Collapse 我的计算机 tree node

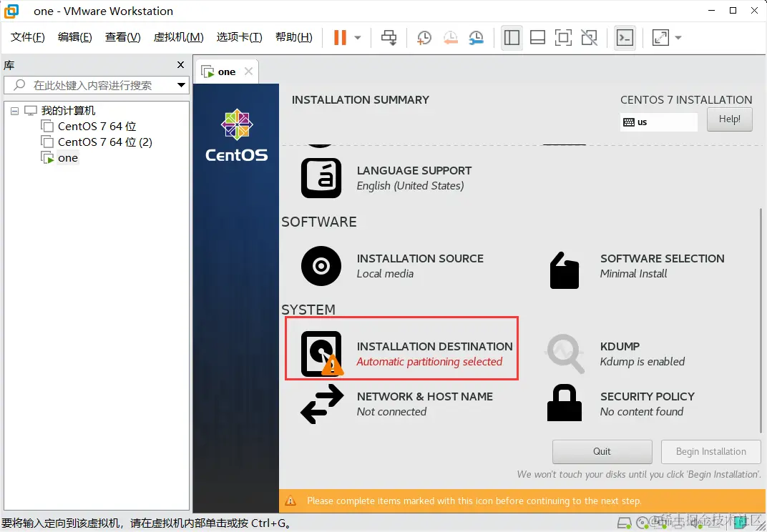(15, 111)
